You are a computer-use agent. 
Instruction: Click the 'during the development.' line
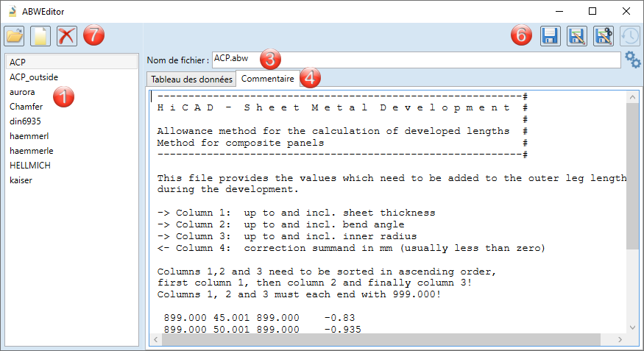(x=228, y=189)
